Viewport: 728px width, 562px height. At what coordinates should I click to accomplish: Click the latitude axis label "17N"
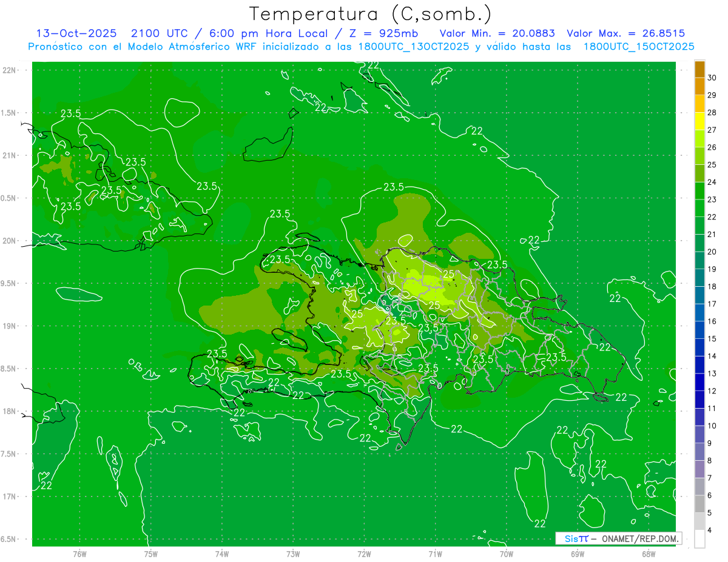[9, 497]
